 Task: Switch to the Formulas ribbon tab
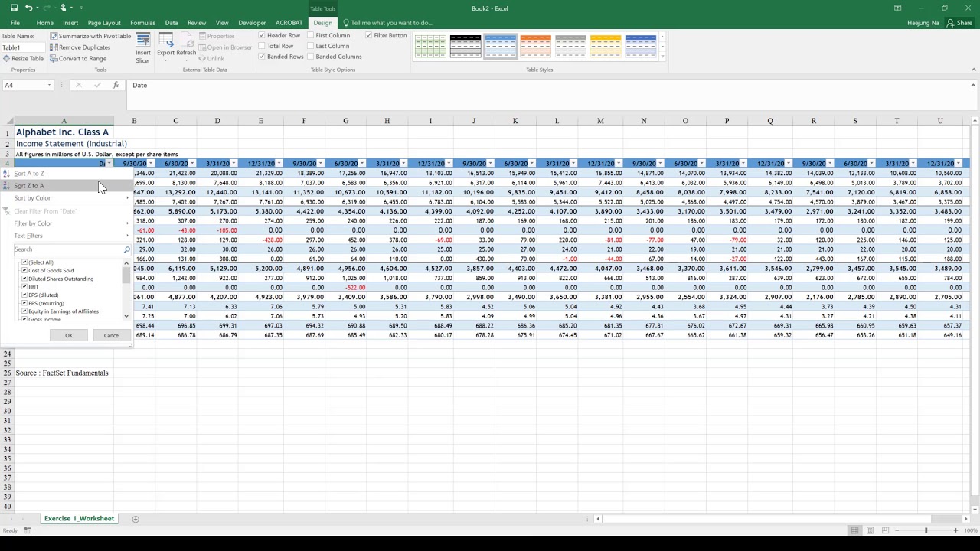142,23
